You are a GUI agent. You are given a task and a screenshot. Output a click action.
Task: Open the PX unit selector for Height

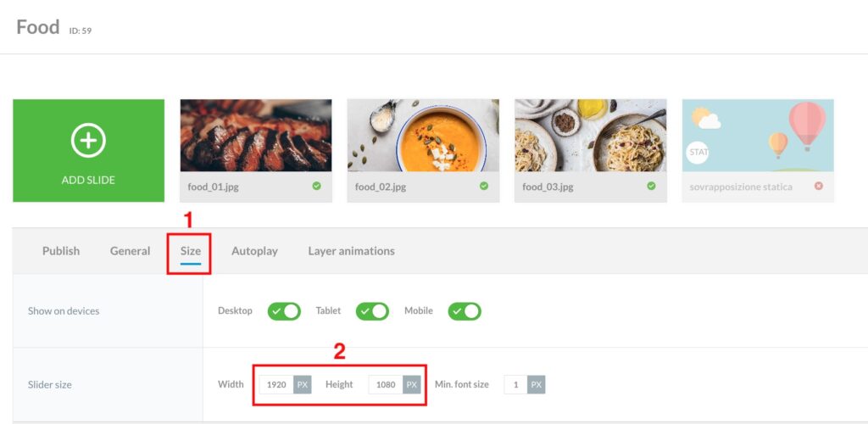click(x=411, y=384)
